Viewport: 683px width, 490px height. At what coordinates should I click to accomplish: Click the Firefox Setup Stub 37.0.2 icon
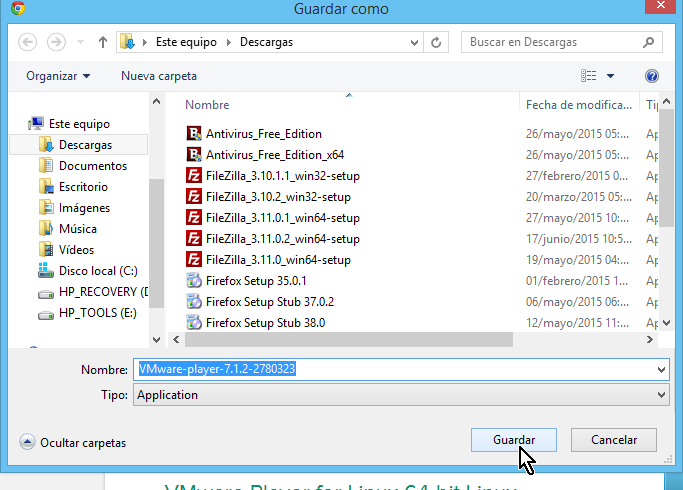[194, 302]
